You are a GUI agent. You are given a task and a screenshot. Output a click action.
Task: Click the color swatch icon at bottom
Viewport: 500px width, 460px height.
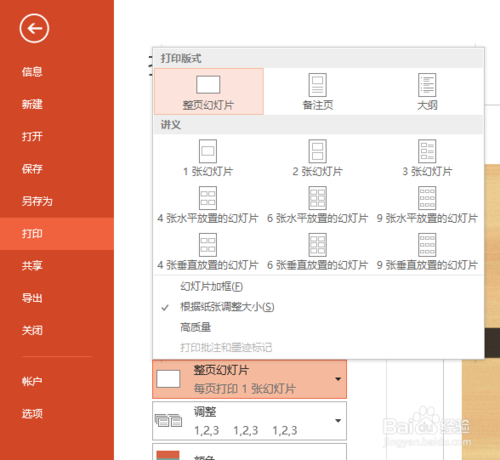(168, 455)
